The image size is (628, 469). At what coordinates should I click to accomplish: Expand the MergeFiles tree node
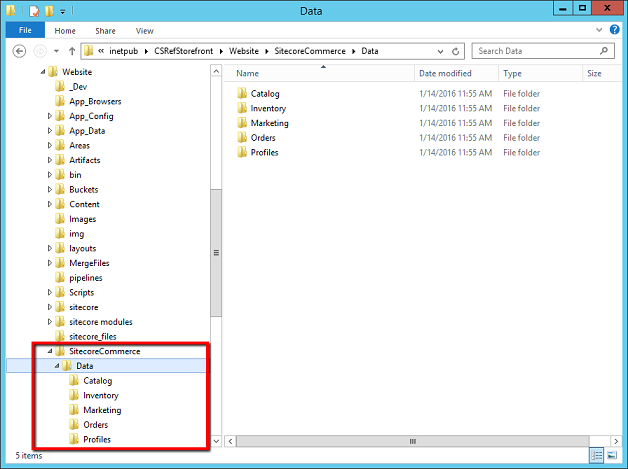coord(50,263)
